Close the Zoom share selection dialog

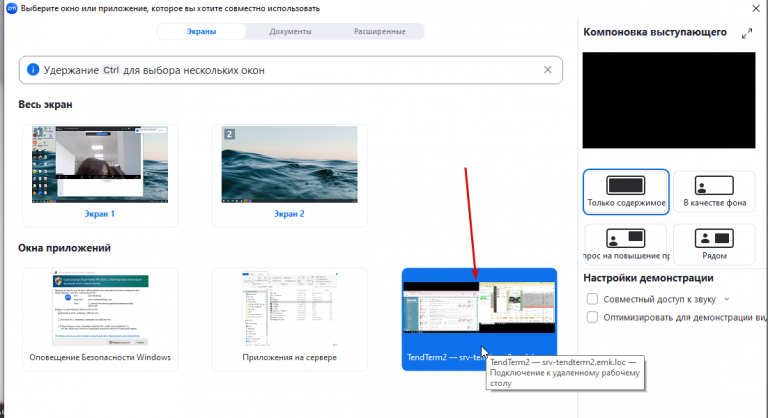pyautogui.click(x=756, y=8)
